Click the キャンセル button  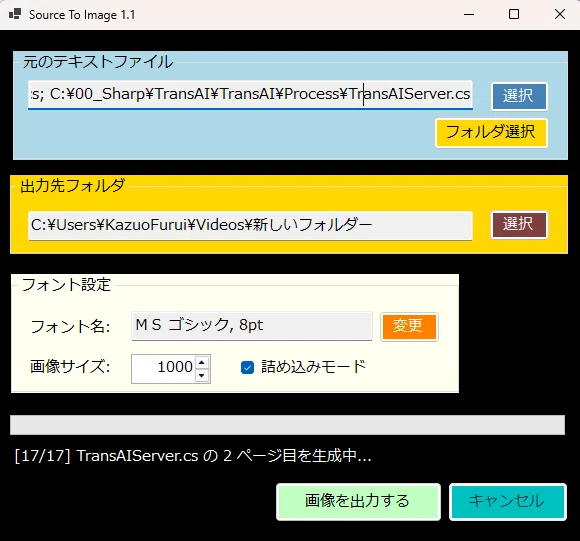click(508, 501)
